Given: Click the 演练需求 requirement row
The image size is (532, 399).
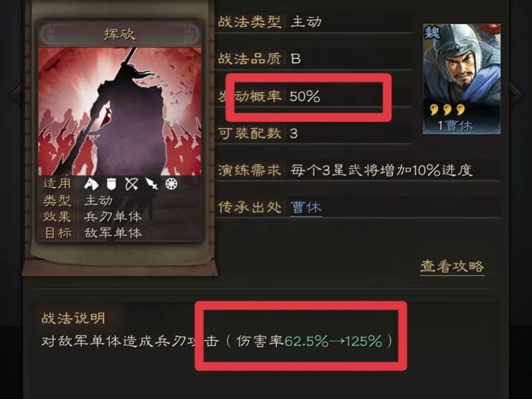Looking at the screenshot, I should [359, 170].
